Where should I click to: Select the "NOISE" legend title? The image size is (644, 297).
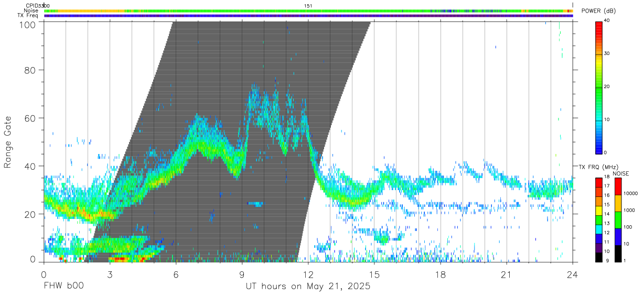pyautogui.click(x=620, y=173)
